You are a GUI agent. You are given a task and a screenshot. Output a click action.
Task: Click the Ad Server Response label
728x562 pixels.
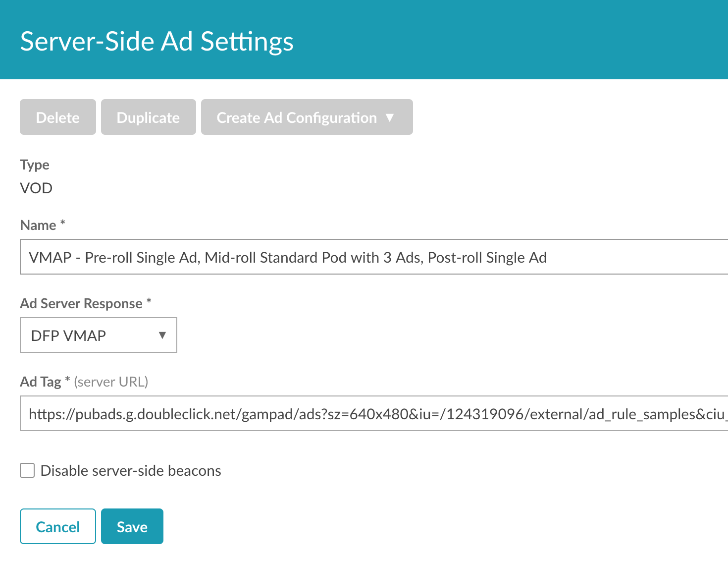81,304
